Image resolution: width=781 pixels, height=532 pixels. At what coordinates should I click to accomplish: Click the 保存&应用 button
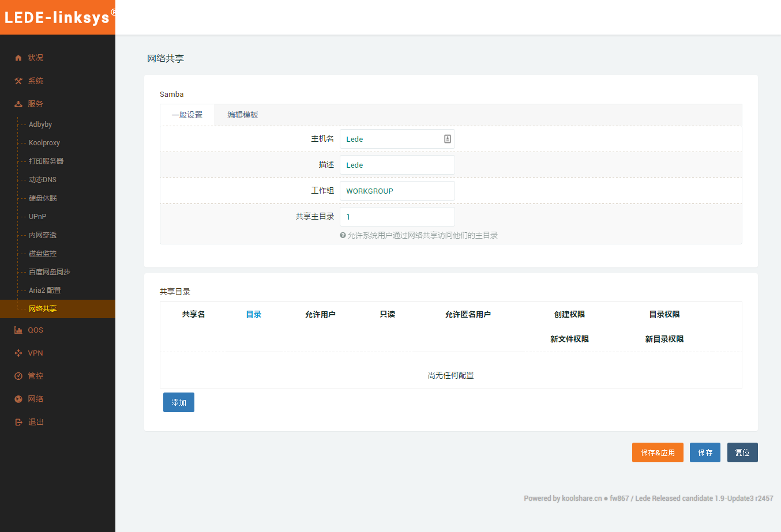(x=658, y=452)
